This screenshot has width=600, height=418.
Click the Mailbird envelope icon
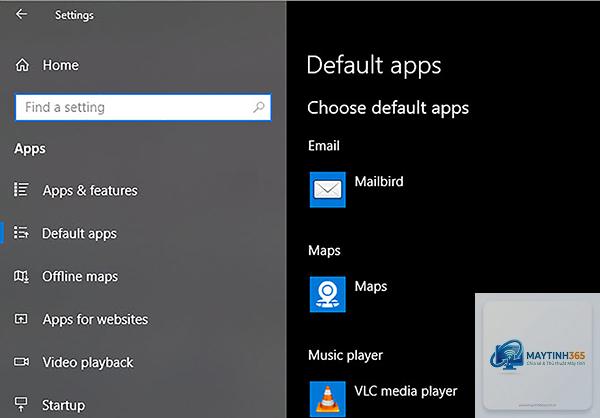(328, 189)
